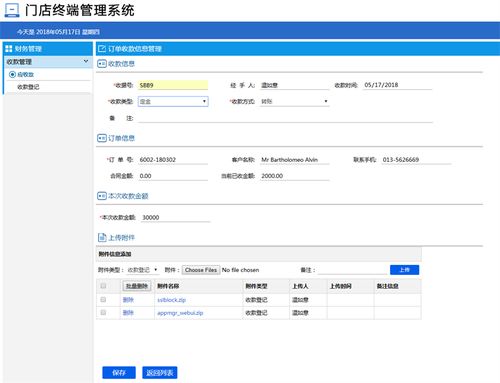500x383 pixels.
Task: Click the 收款信息 section icon
Action: 102,64
